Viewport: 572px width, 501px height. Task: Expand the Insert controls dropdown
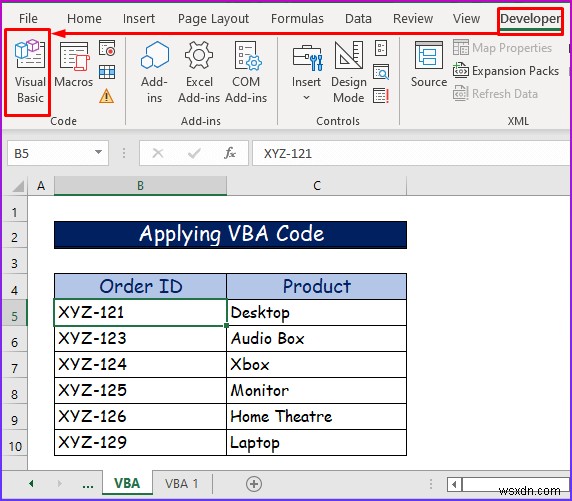(x=306, y=72)
